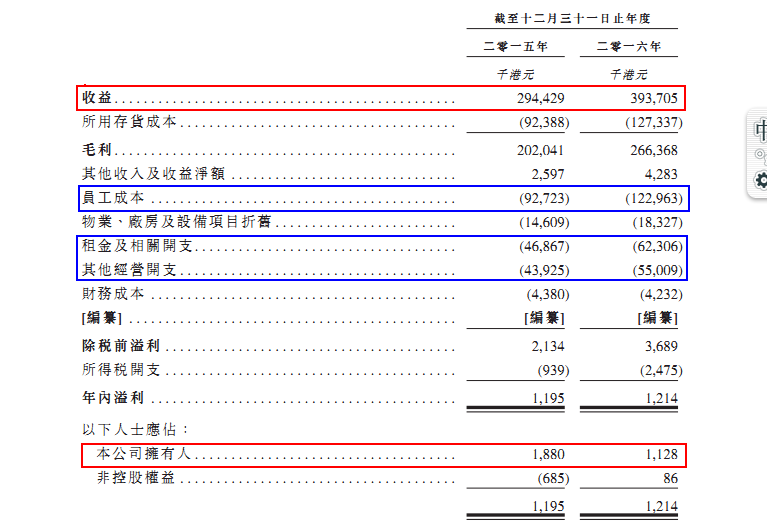Click the 其他經營開支 row label
Screen dimensions: 767x521
129,269
